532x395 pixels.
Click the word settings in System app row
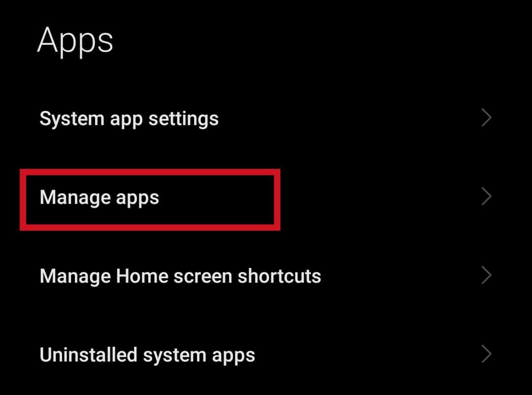[x=184, y=120]
